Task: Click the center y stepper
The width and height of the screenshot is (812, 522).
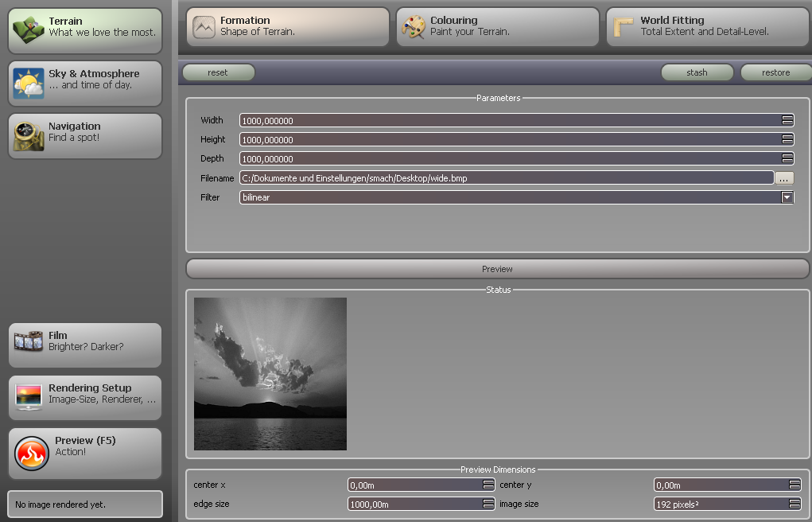Action: click(x=795, y=485)
